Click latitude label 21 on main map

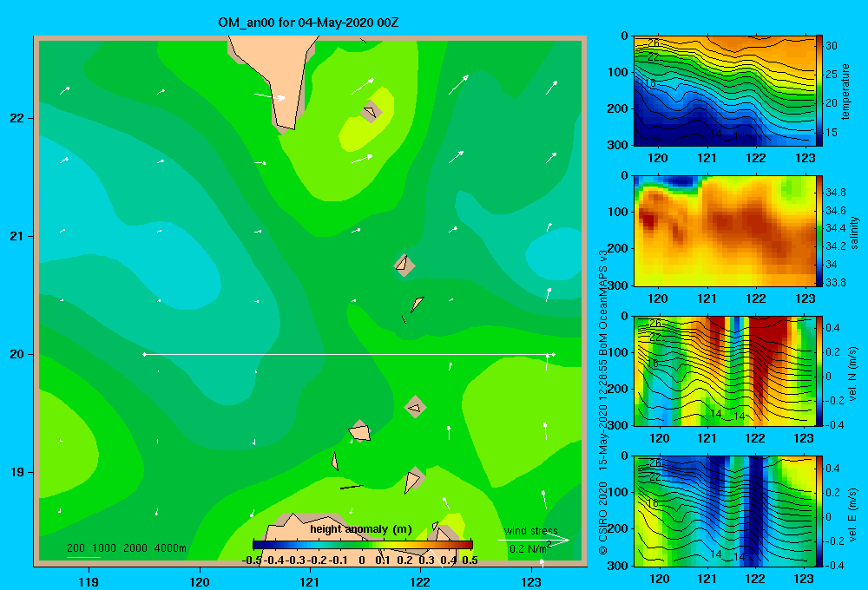[17, 236]
